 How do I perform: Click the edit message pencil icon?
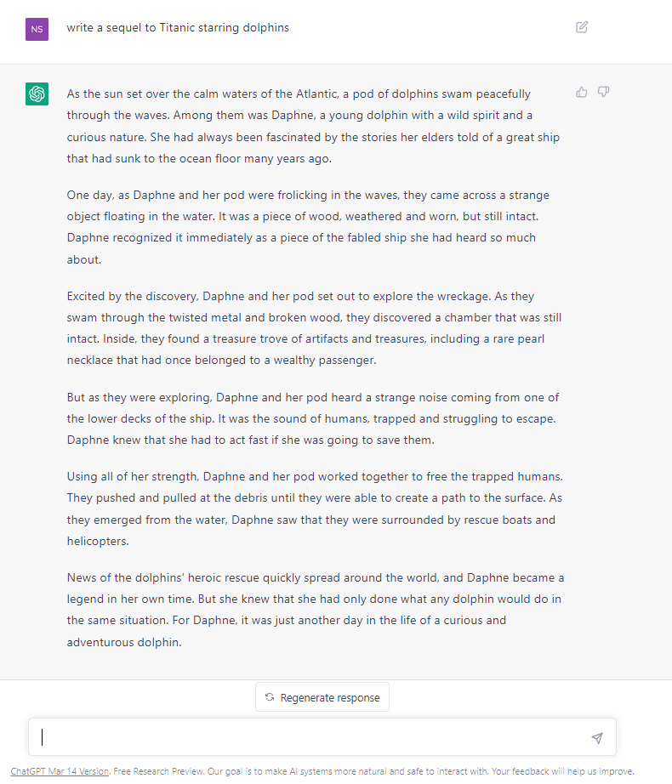click(582, 27)
